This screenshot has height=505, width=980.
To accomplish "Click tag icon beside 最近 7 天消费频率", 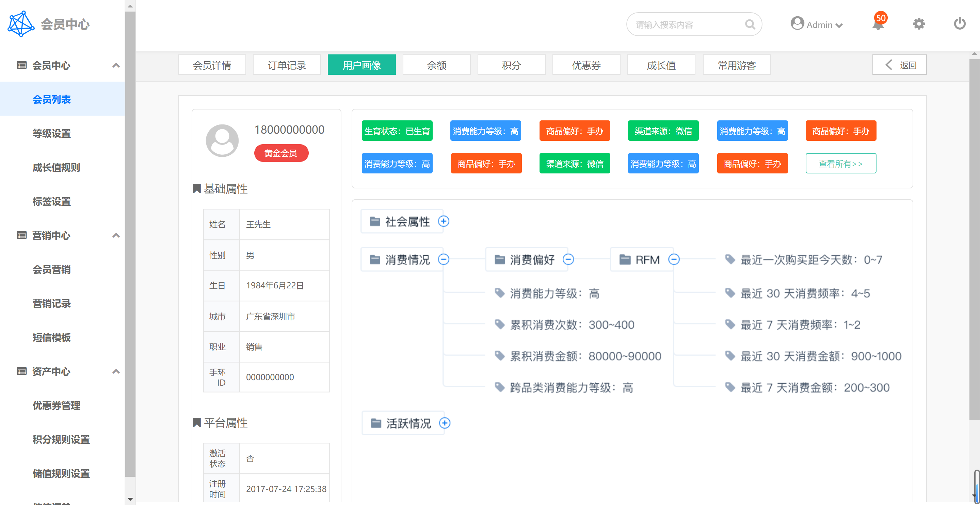I will pos(730,324).
